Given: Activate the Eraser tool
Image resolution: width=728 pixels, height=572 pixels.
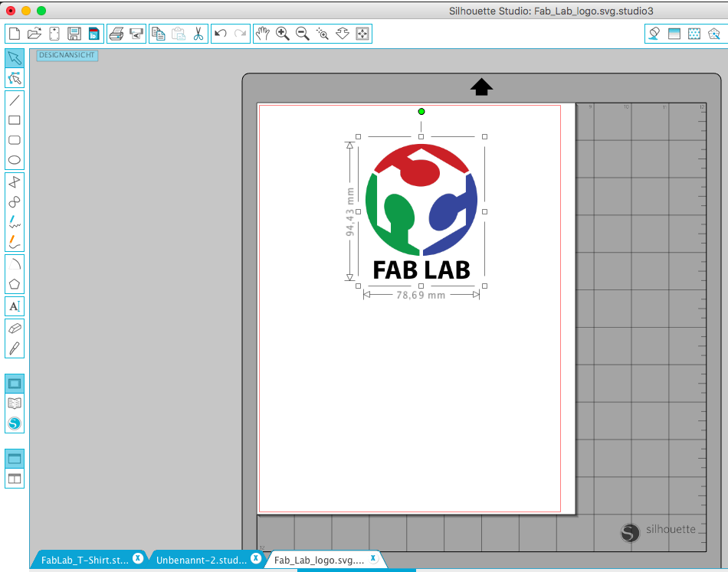Looking at the screenshot, I should pos(15,328).
